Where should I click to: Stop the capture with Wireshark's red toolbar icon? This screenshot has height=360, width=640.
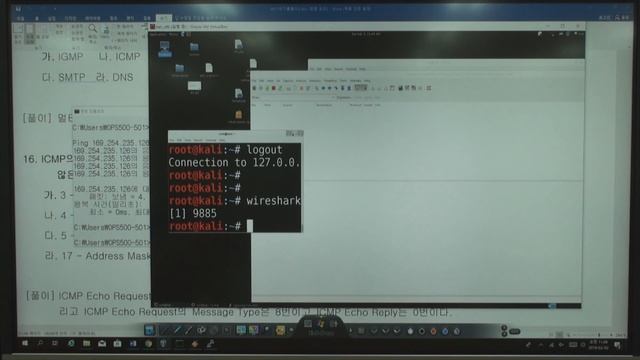[273, 88]
